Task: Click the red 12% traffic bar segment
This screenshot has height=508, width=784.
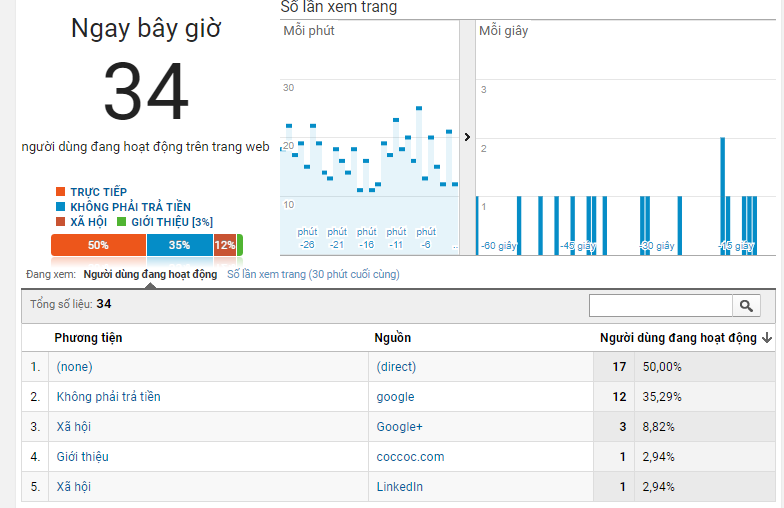Action: [x=224, y=245]
